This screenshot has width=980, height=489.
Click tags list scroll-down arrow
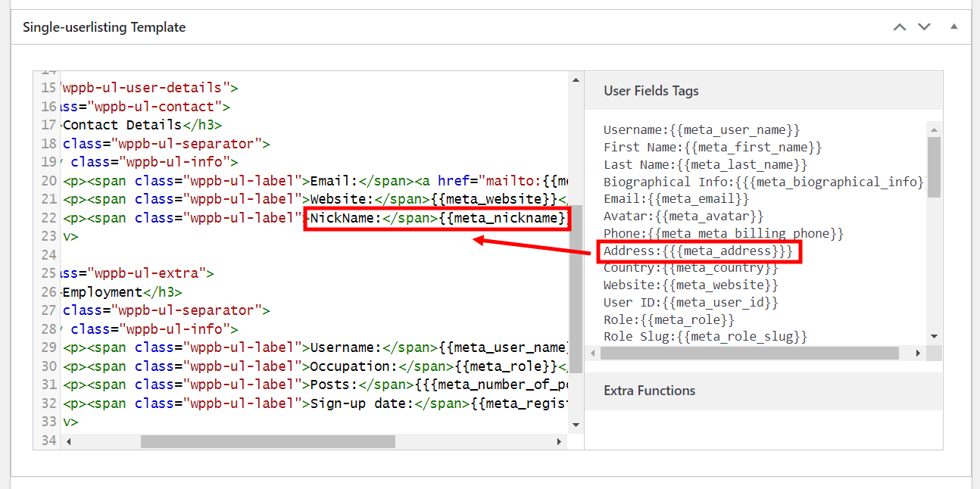[x=935, y=336]
